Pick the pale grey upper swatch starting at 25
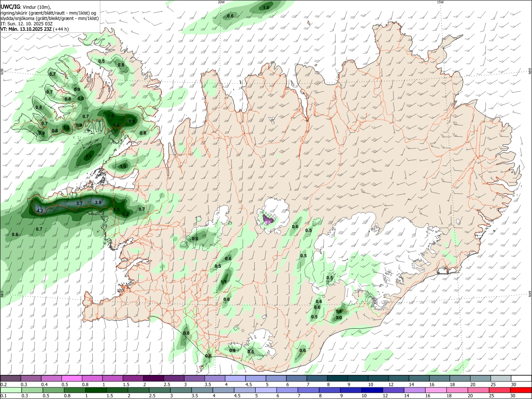This screenshot has height=399, width=532. pyautogui.click(x=501, y=378)
